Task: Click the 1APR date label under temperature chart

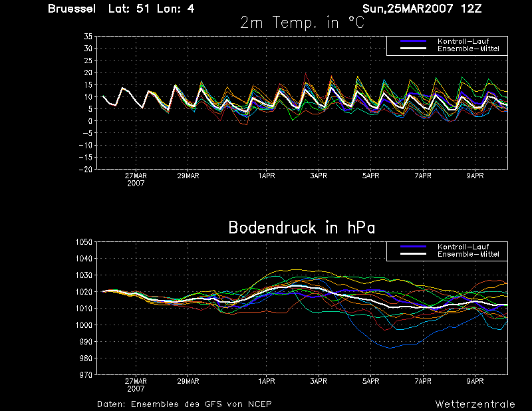Action: click(267, 176)
